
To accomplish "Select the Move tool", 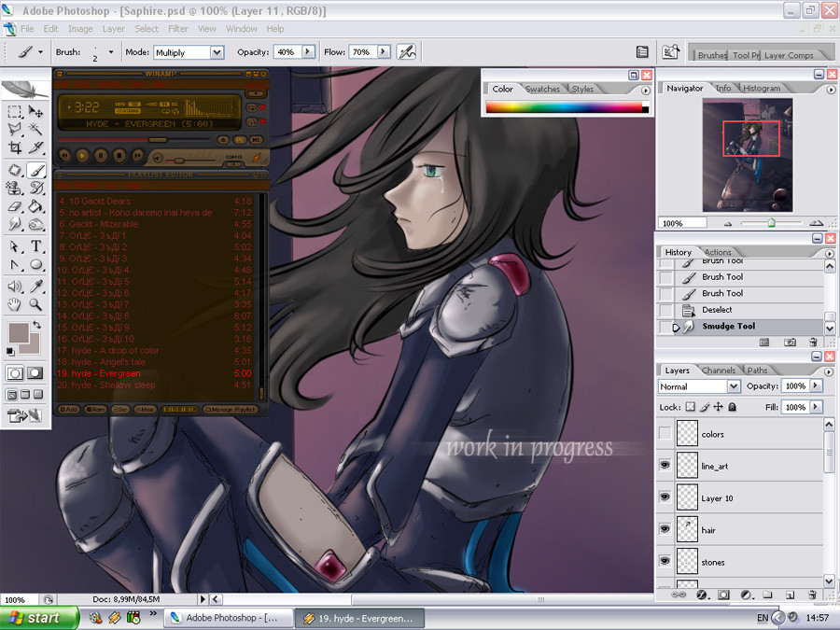I will 35,111.
